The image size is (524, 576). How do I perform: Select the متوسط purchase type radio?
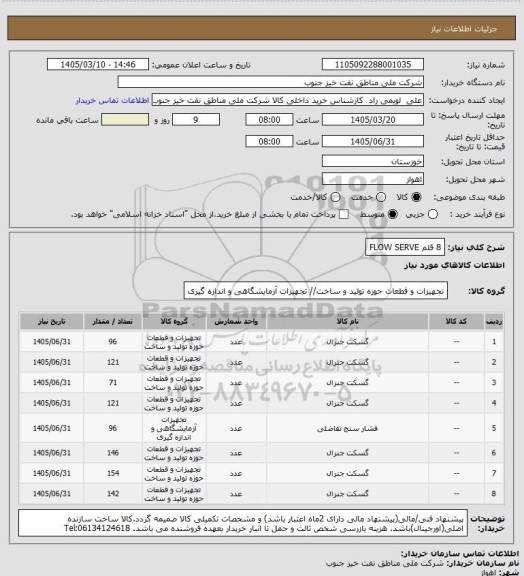coord(393,214)
